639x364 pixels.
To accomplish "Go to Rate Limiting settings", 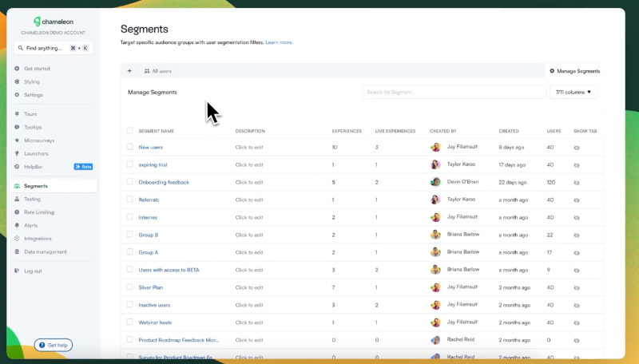I will (39, 212).
